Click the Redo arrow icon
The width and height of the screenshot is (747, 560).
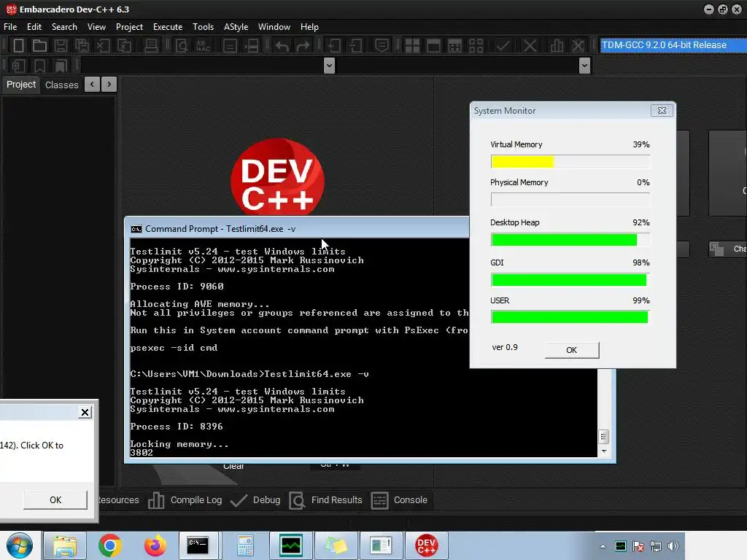[303, 46]
